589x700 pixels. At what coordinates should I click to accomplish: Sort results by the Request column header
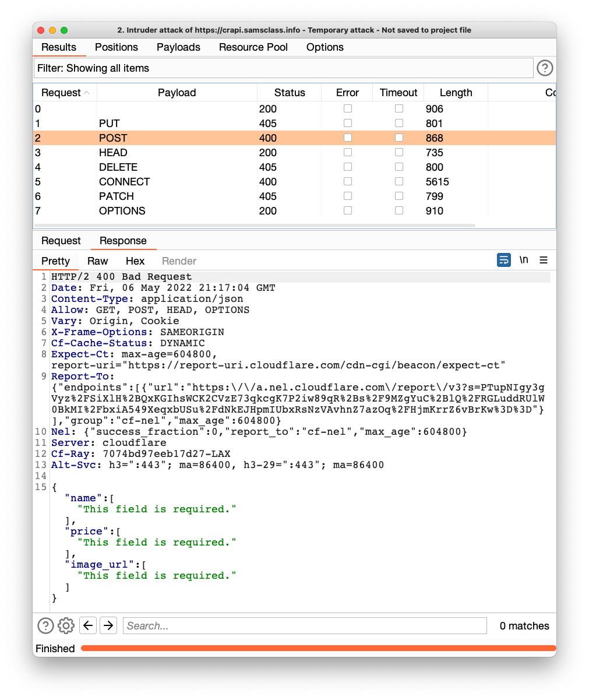point(61,93)
